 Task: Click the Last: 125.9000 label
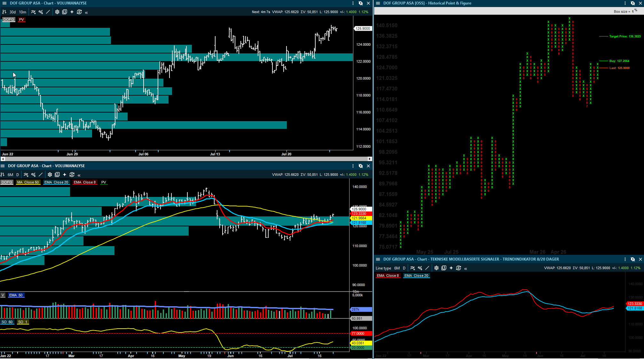(x=619, y=68)
